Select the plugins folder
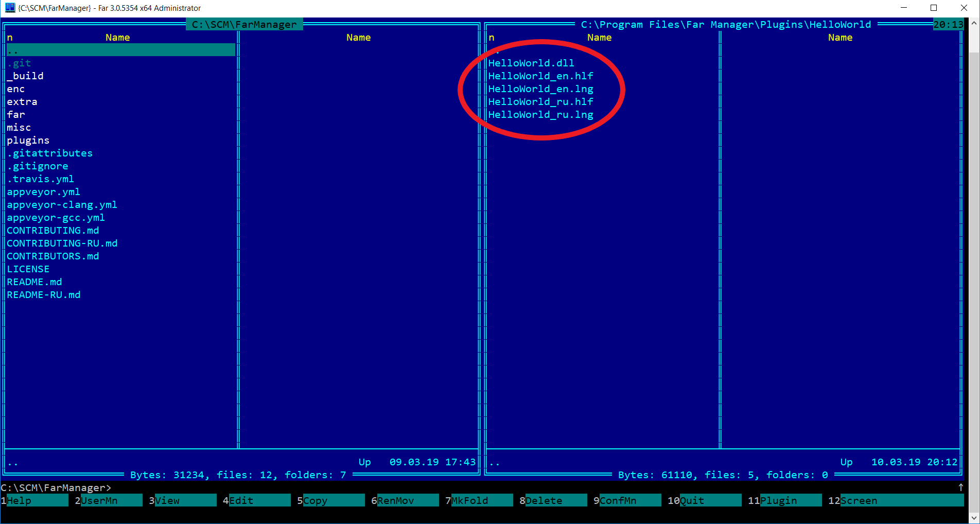Image resolution: width=980 pixels, height=524 pixels. 28,140
